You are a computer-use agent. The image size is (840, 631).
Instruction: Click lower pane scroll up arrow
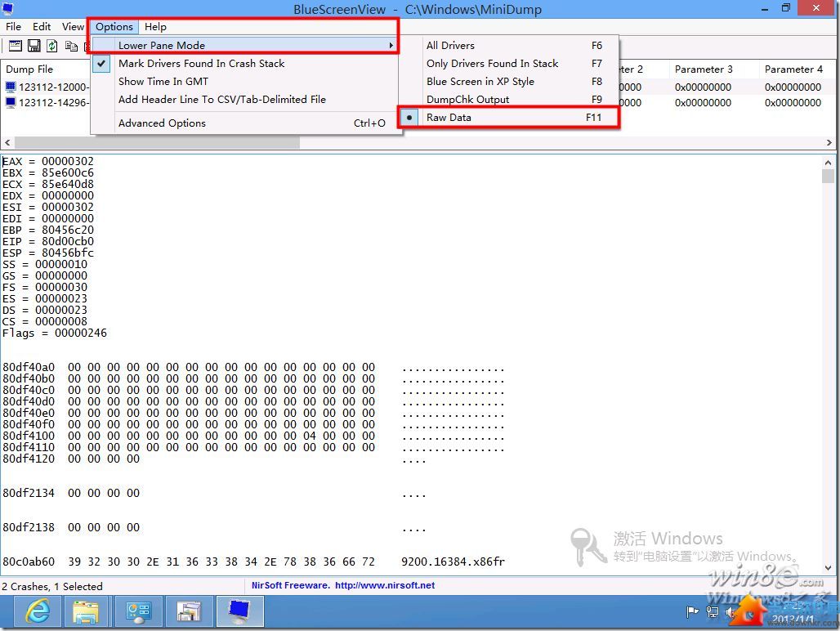pyautogui.click(x=829, y=163)
